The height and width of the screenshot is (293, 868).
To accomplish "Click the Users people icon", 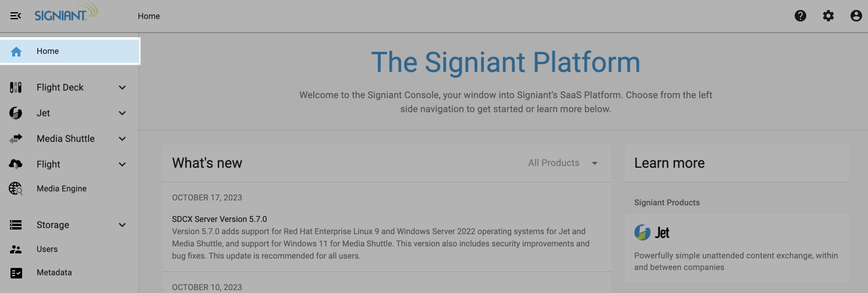I will point(16,249).
